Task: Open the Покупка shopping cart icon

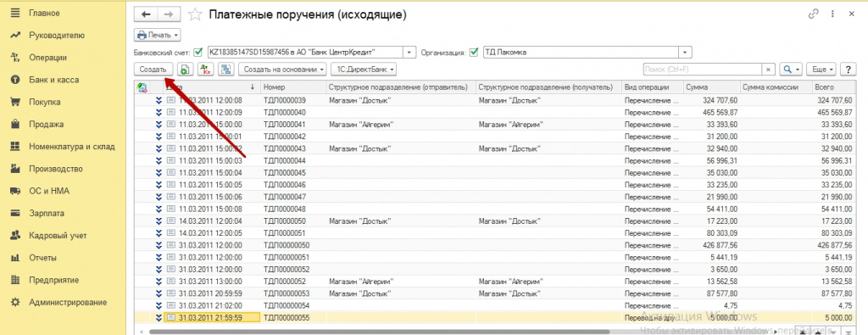Action: pyautogui.click(x=15, y=102)
